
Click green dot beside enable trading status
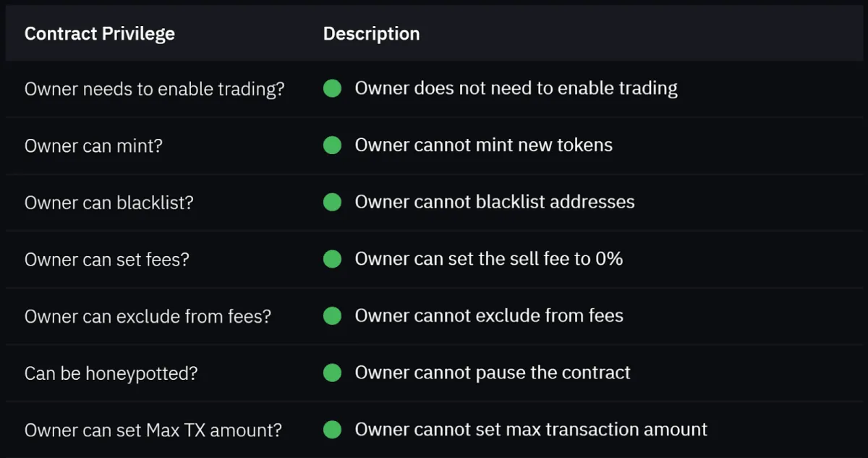point(332,89)
